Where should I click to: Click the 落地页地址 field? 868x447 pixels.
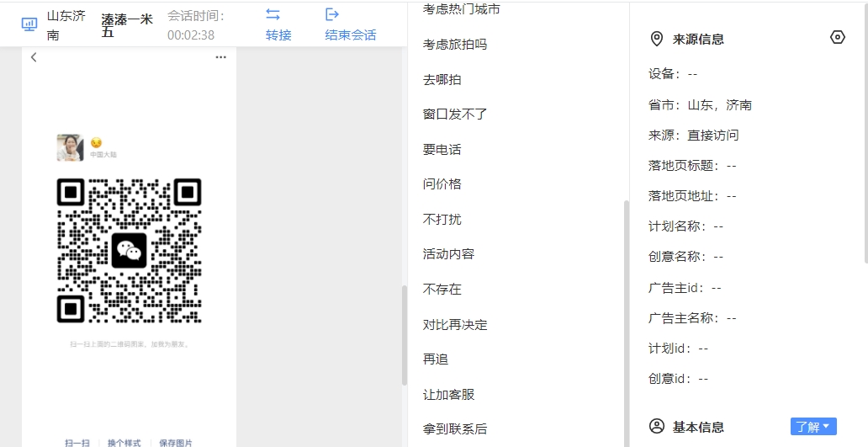692,196
